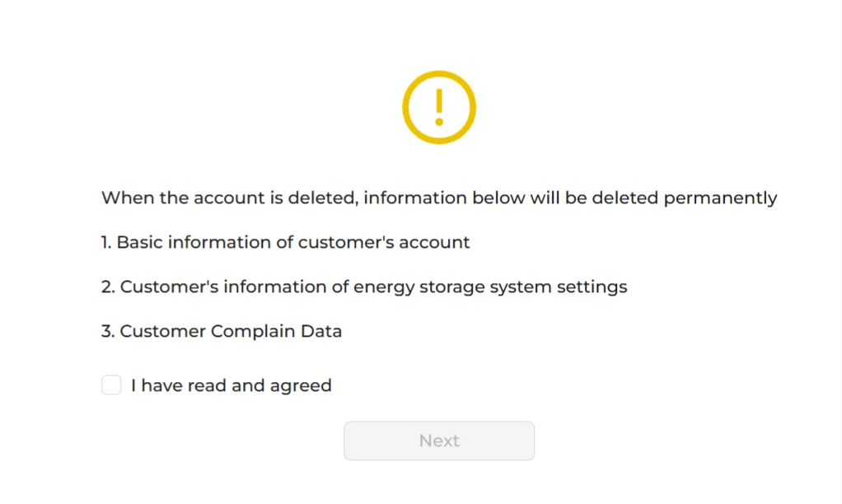Click the "Customer Complain Data" line
This screenshot has width=842, height=504.
click(x=222, y=331)
